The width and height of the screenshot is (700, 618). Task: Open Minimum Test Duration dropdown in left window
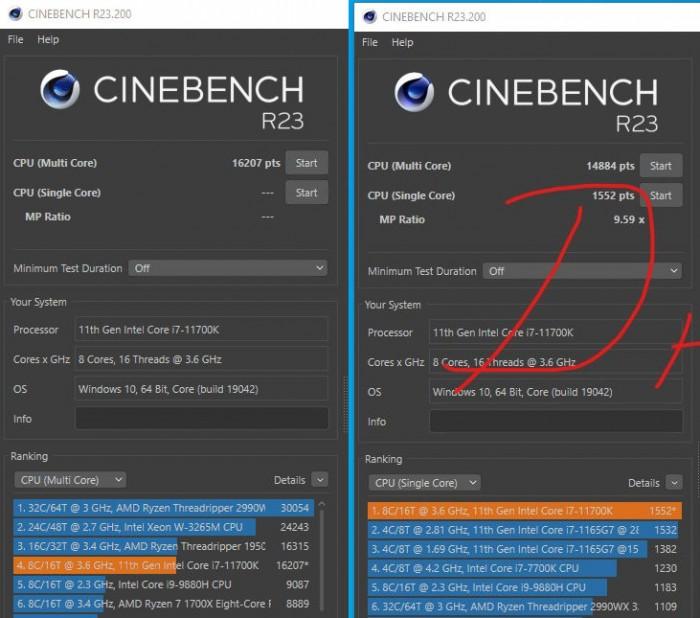click(228, 268)
